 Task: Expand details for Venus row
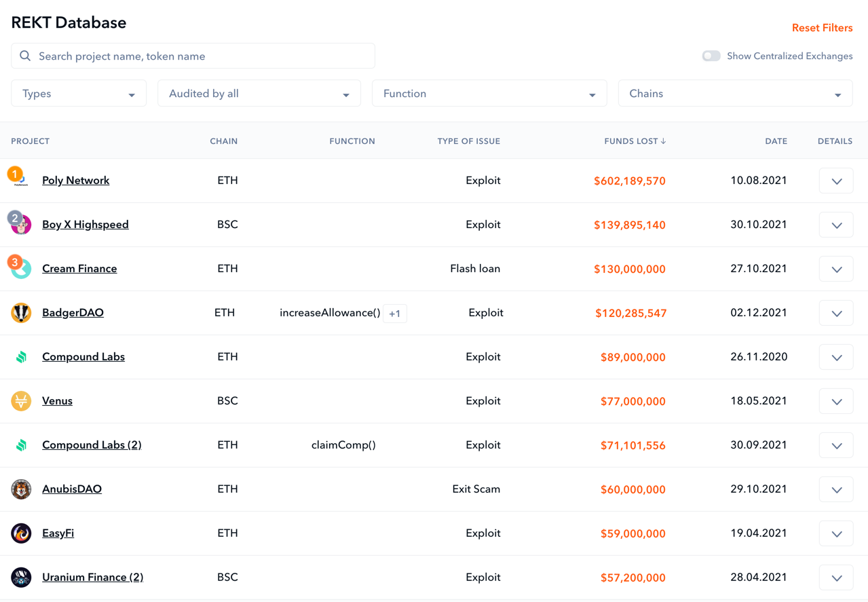click(836, 402)
